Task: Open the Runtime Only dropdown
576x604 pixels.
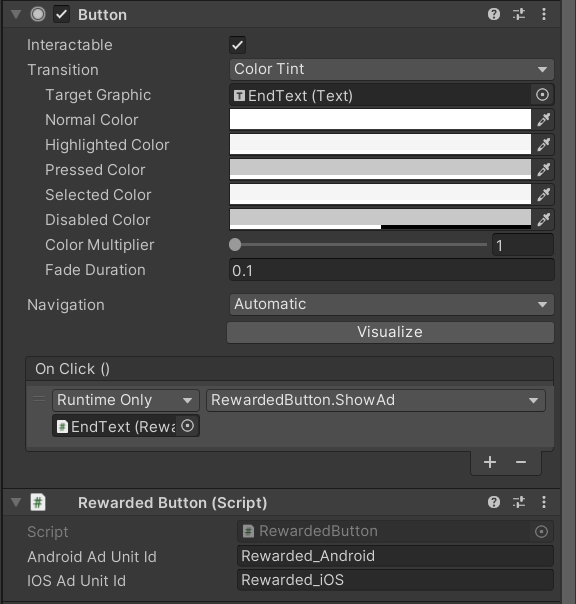Action: 126,401
